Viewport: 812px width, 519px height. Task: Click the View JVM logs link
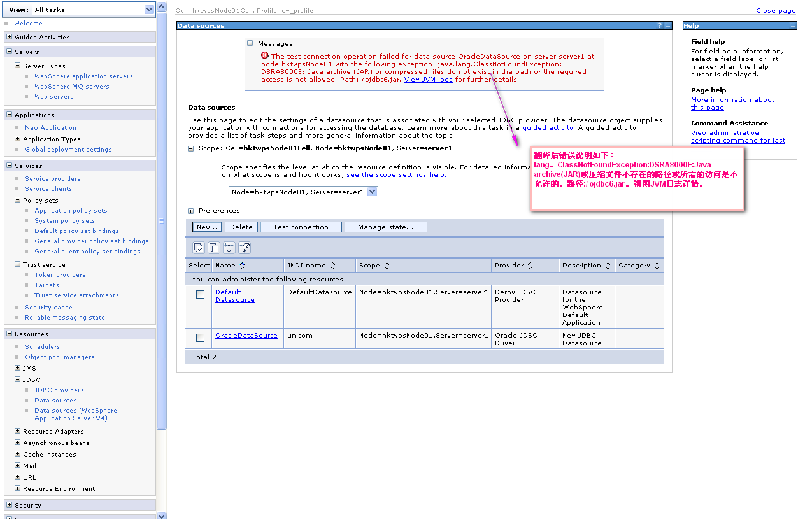click(x=429, y=80)
